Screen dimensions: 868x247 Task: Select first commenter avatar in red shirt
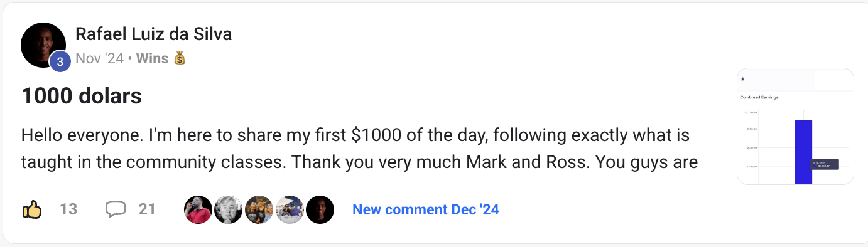(198, 209)
